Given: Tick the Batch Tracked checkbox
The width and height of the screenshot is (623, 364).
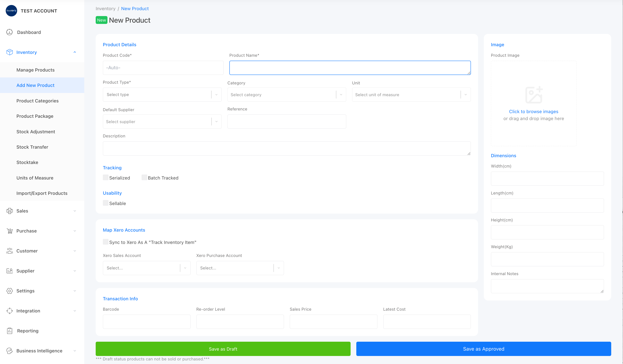Looking at the screenshot, I should (144, 177).
